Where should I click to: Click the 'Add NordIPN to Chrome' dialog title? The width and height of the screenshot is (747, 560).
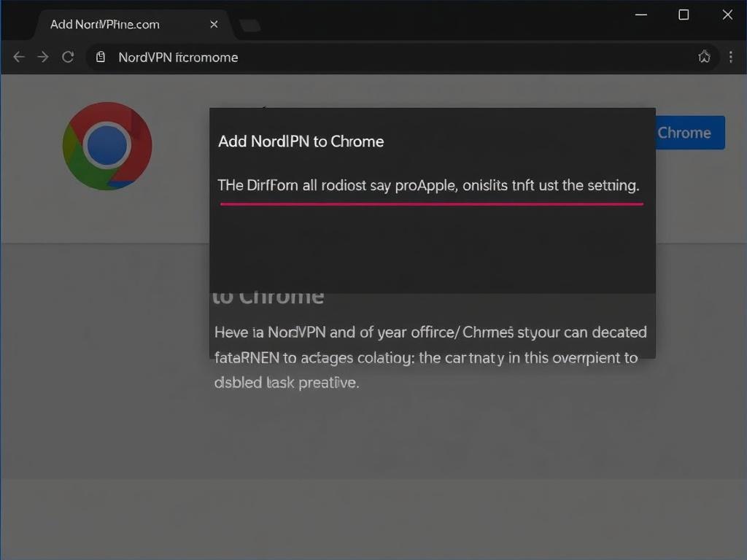pos(301,141)
